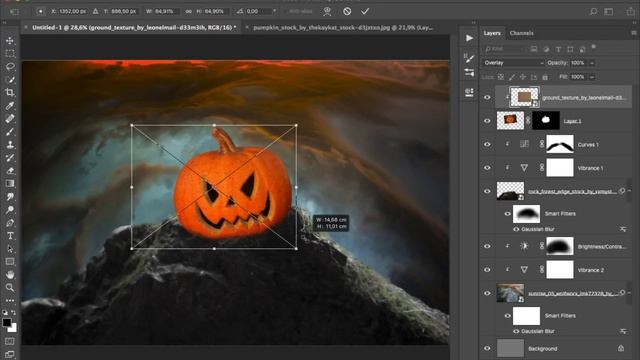Select the Eyedropper tool

pos(10,106)
